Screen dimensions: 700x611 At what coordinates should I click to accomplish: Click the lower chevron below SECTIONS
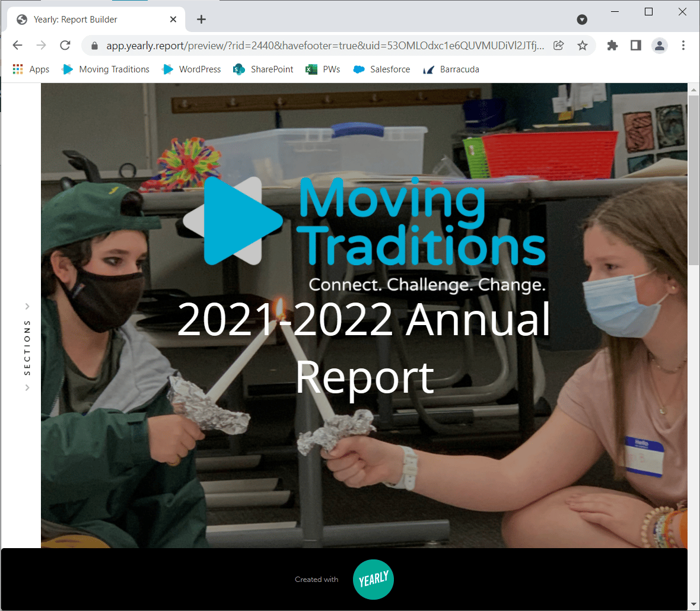(27, 387)
